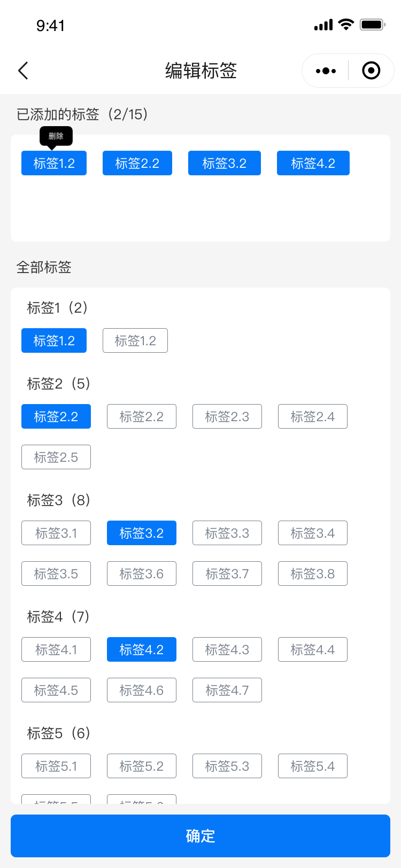This screenshot has height=868, width=401.
Task: Click the 删除 tooltip bubble
Action: pyautogui.click(x=56, y=136)
